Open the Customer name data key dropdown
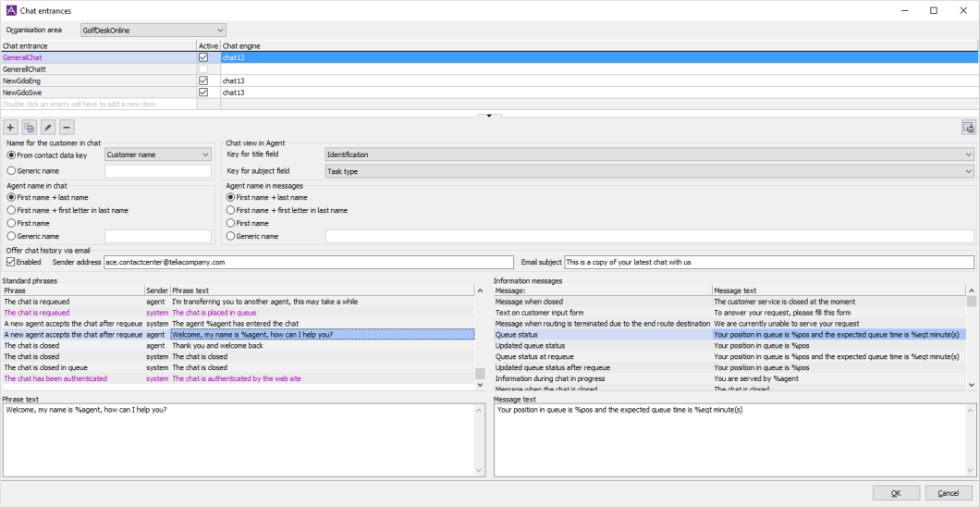 (158, 155)
